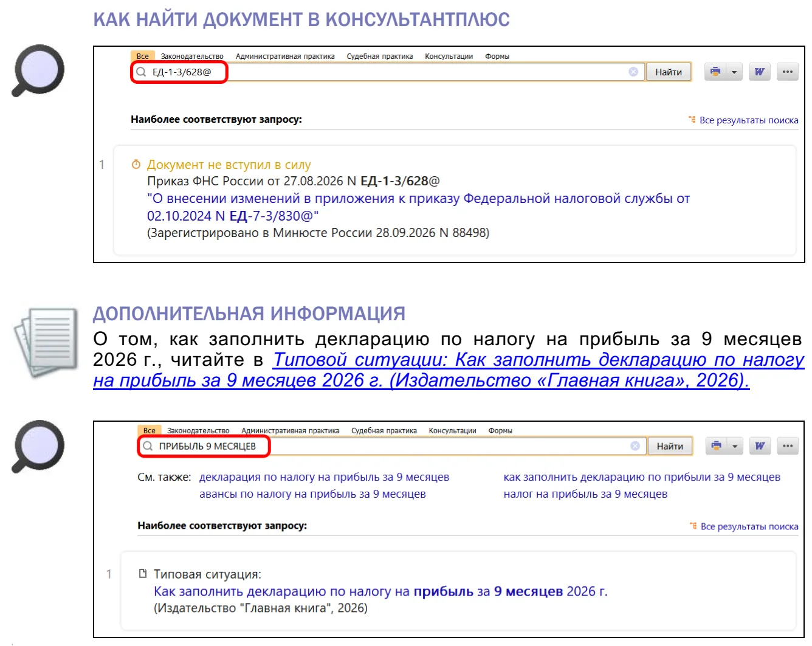Clear the ПРИБЫЛЬ 9 МЕСЯЦЕВ query with the X icon
The image size is (812, 646).
tap(635, 446)
